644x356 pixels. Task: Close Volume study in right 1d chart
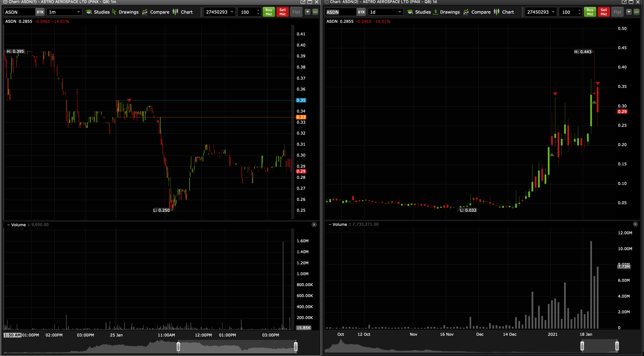[635, 224]
